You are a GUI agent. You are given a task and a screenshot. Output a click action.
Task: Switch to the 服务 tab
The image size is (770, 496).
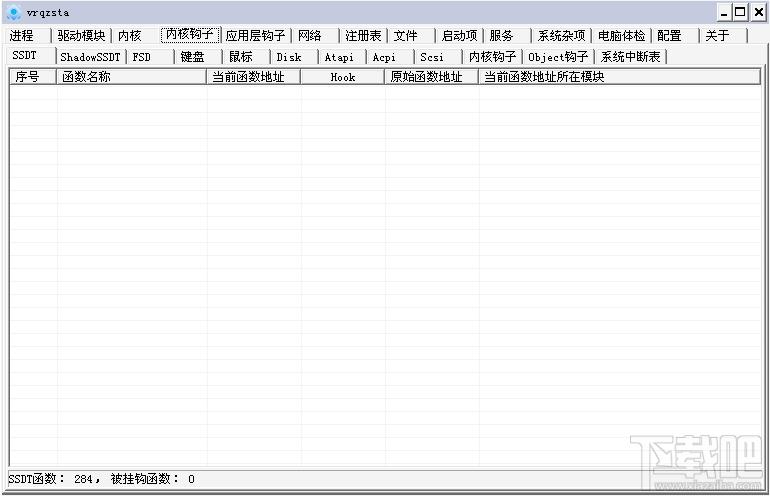tap(507, 36)
